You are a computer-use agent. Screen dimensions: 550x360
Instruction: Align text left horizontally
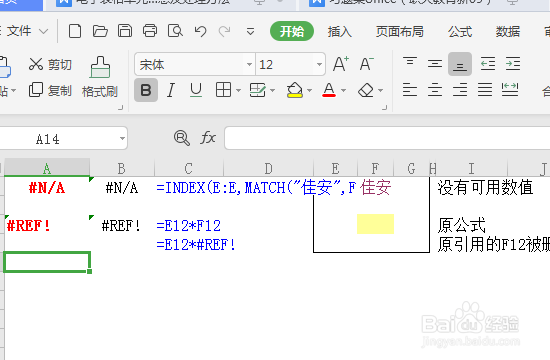[x=410, y=90]
